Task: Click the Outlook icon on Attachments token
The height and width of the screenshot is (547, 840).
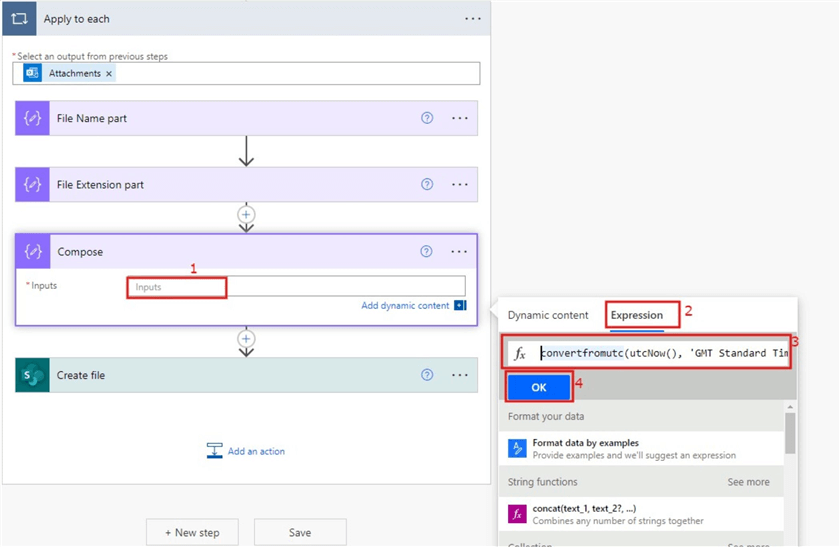Action: pyautogui.click(x=33, y=73)
